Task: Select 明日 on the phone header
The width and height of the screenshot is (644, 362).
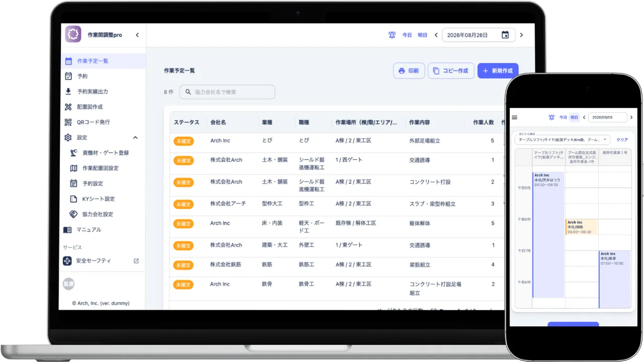Action: point(574,117)
